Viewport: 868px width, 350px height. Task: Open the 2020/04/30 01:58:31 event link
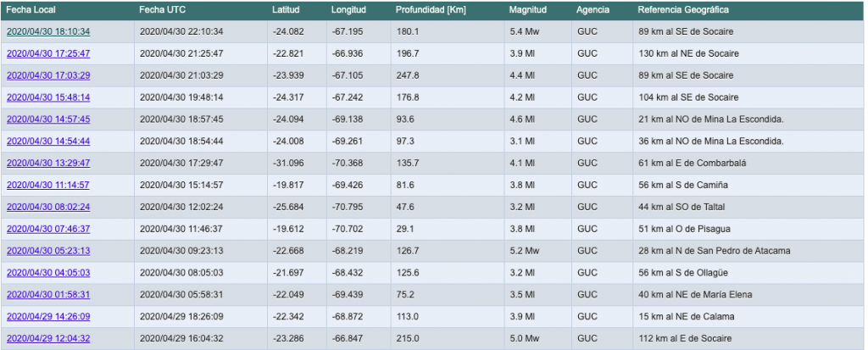tap(48, 295)
